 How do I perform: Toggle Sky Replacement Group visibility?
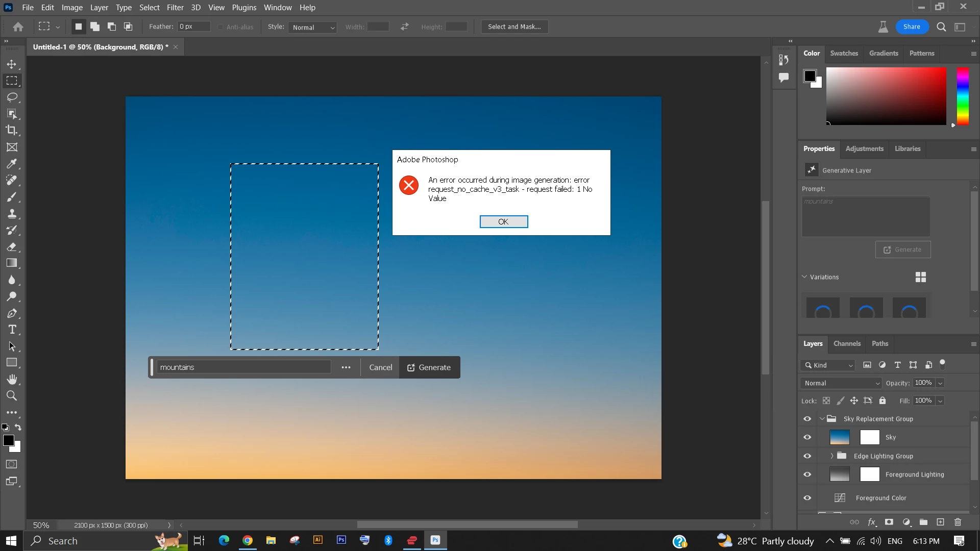click(807, 419)
